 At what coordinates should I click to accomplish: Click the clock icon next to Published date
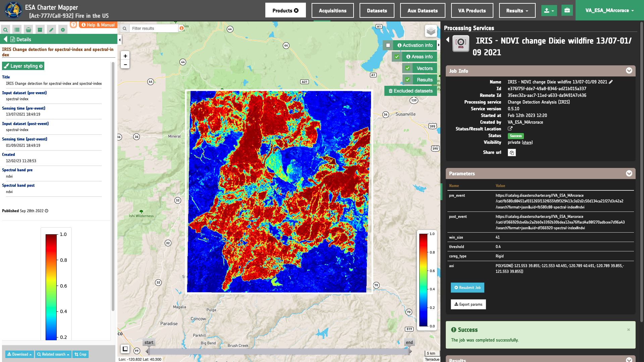47,211
